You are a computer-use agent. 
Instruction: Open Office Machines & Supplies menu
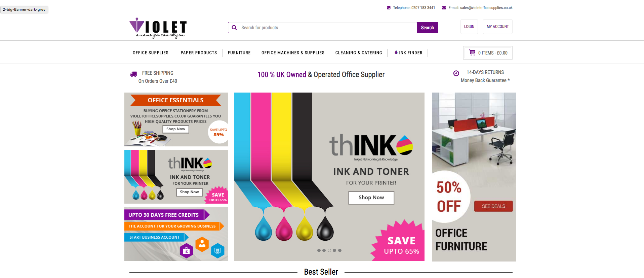(x=293, y=53)
